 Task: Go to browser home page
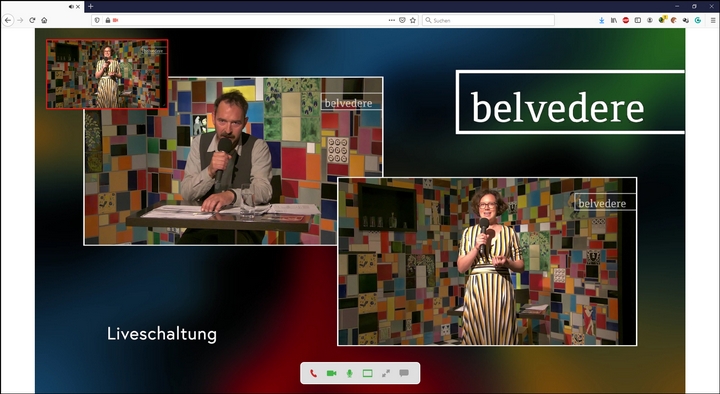point(44,20)
